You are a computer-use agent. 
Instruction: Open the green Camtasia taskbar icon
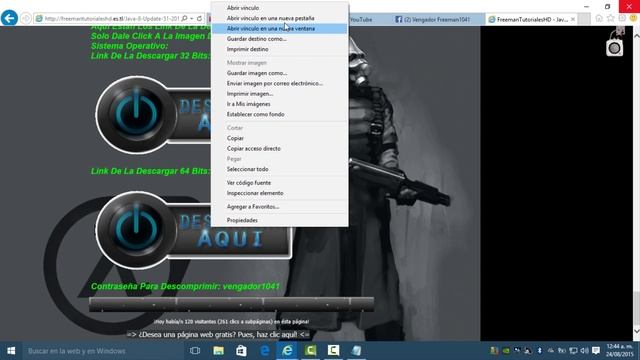[311, 351]
